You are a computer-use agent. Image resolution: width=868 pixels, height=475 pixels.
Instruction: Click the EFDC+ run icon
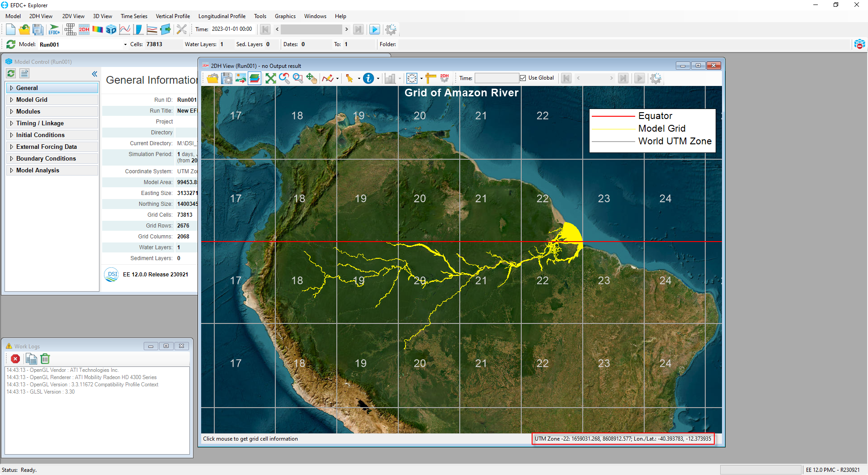pyautogui.click(x=54, y=29)
